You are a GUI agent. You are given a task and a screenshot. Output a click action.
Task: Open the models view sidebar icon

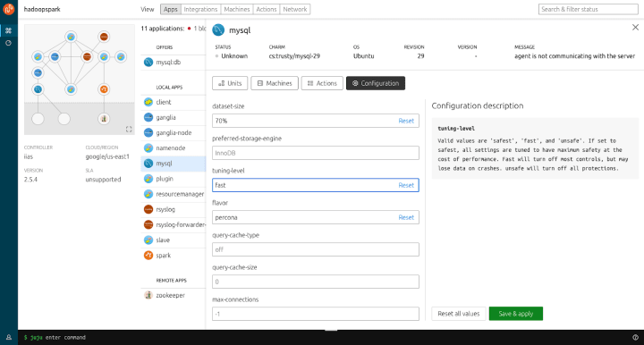point(9,30)
